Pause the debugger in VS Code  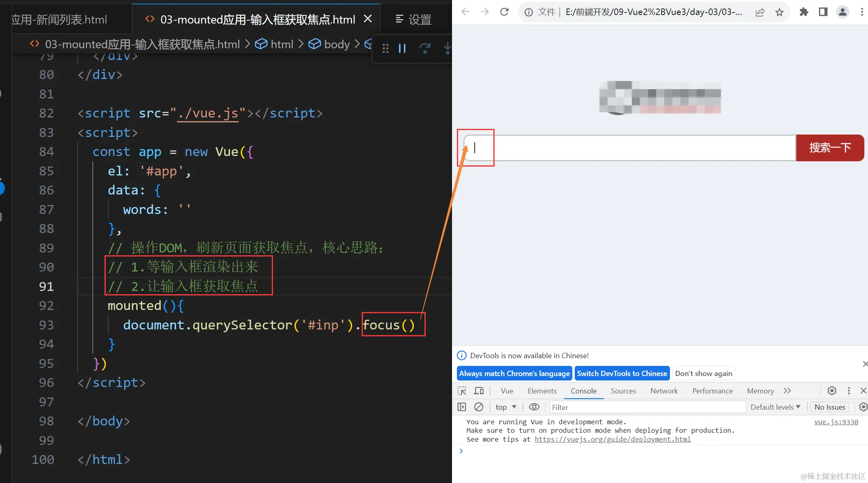[402, 49]
